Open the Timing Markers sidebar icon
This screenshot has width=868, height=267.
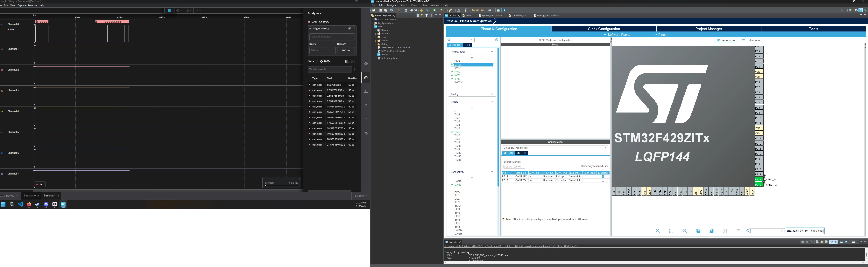[x=366, y=92]
